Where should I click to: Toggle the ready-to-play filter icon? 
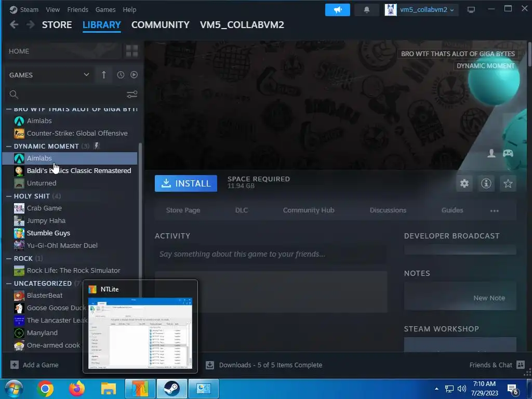[134, 75]
